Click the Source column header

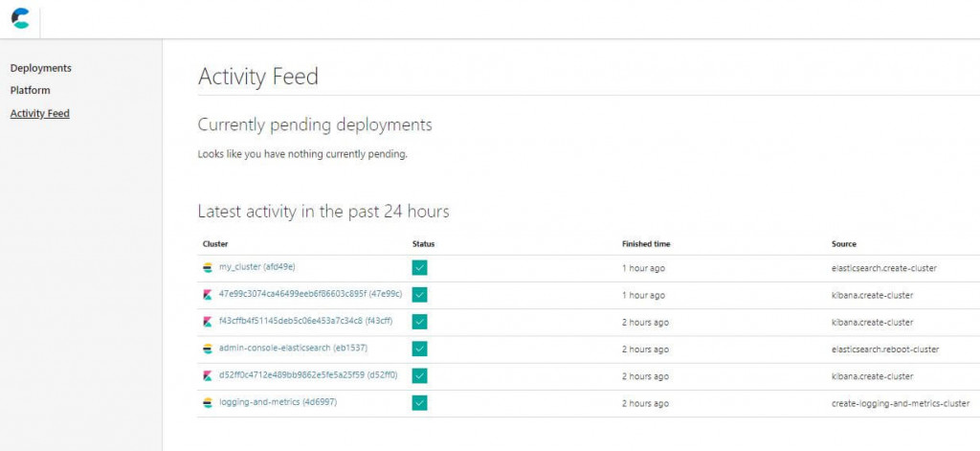pyautogui.click(x=844, y=244)
